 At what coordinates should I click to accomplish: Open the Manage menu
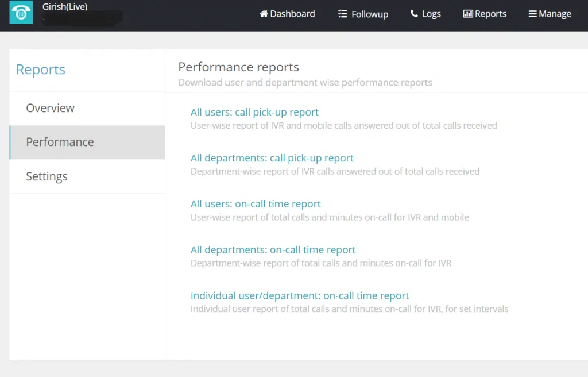click(x=550, y=14)
